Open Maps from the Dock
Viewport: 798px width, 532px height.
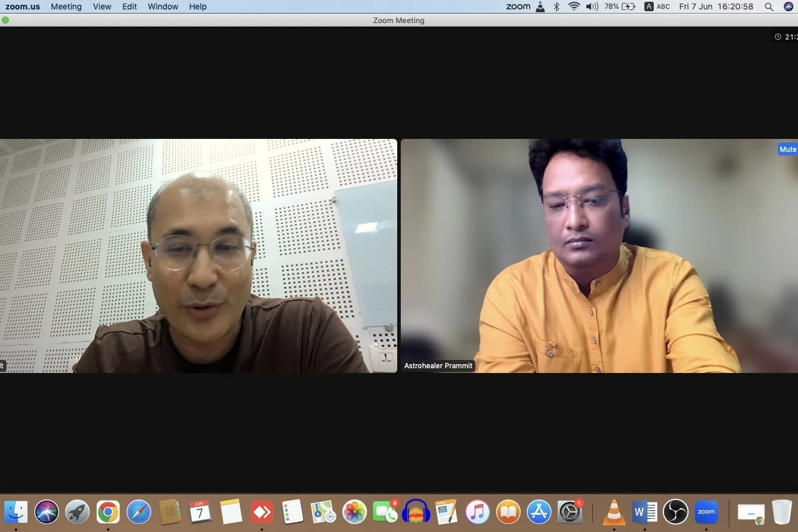point(323,512)
